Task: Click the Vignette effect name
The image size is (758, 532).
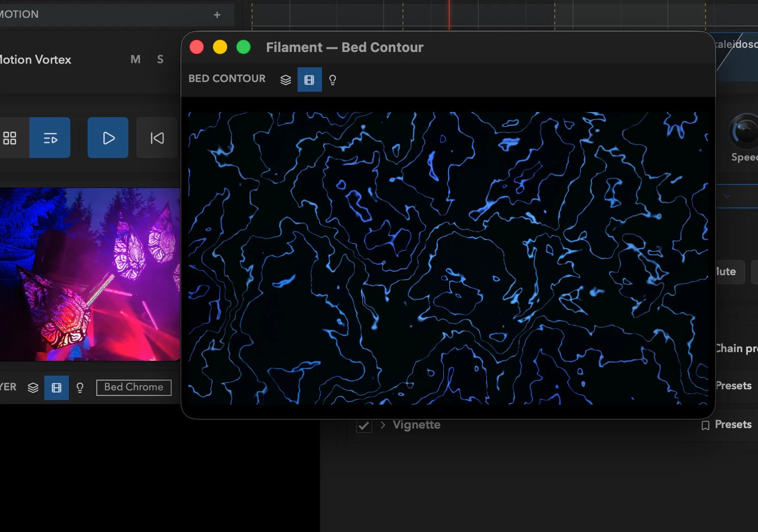Action: pyautogui.click(x=417, y=424)
